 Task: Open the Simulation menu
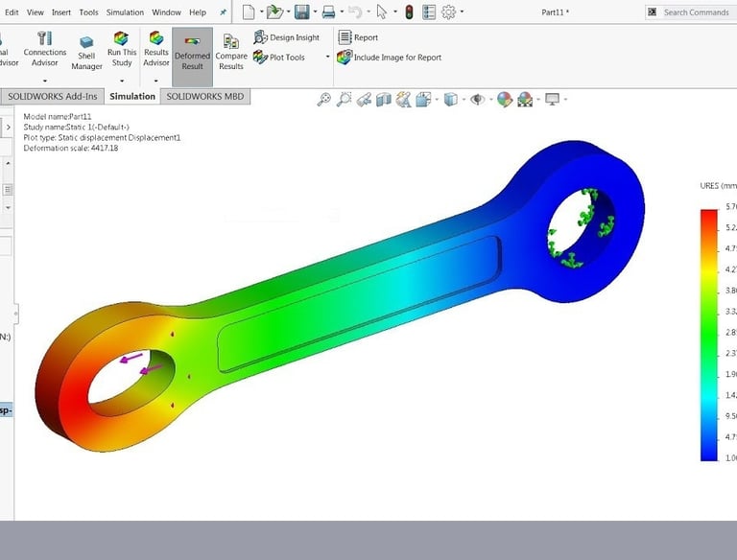pyautogui.click(x=125, y=12)
